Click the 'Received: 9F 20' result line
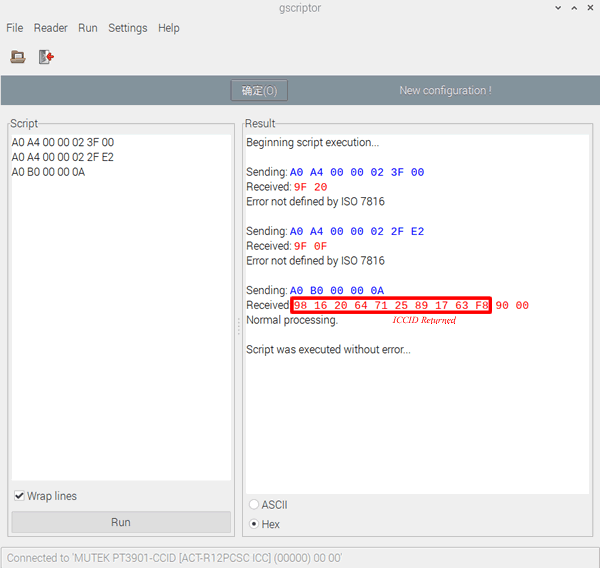600x568 pixels. click(x=287, y=187)
